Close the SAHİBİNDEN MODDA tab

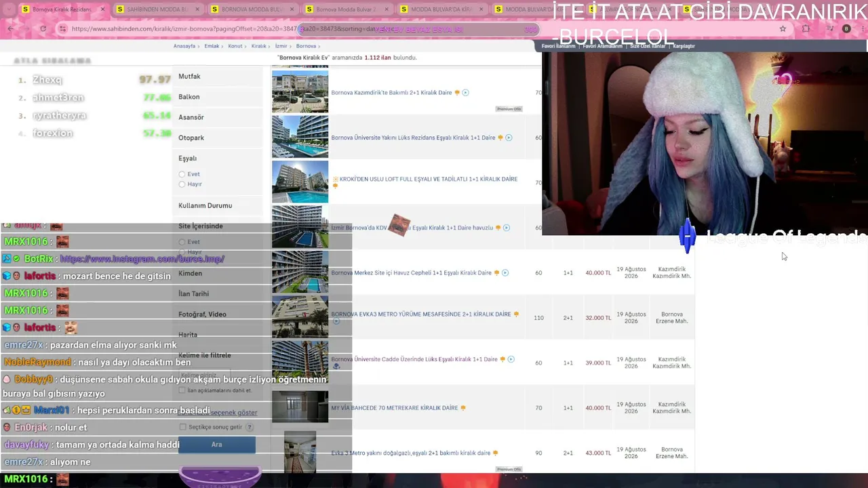(197, 9)
